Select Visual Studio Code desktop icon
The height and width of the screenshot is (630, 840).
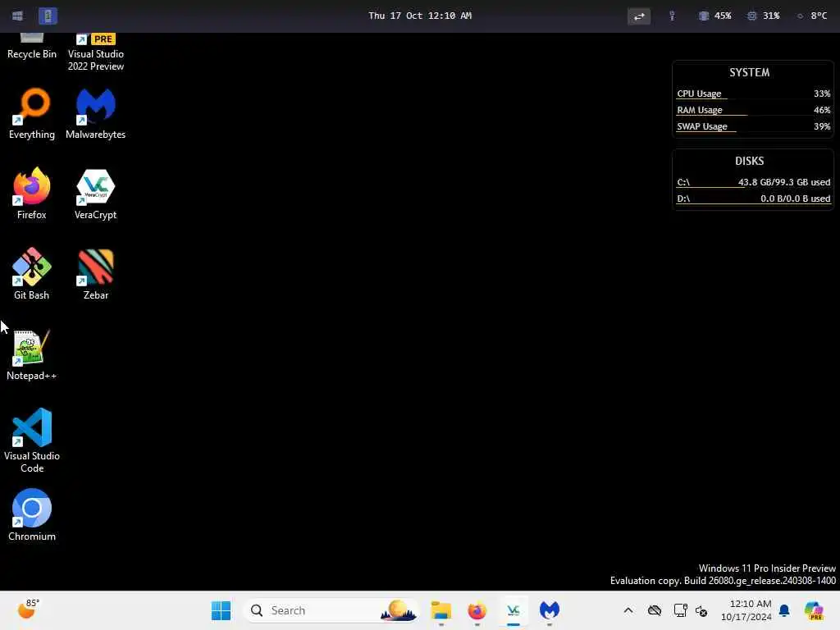click(x=32, y=441)
